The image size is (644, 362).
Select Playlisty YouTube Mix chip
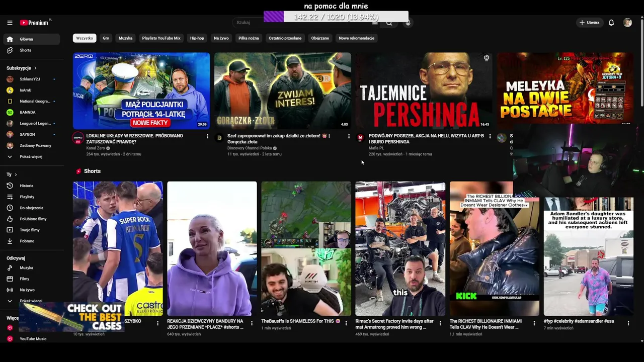(161, 38)
